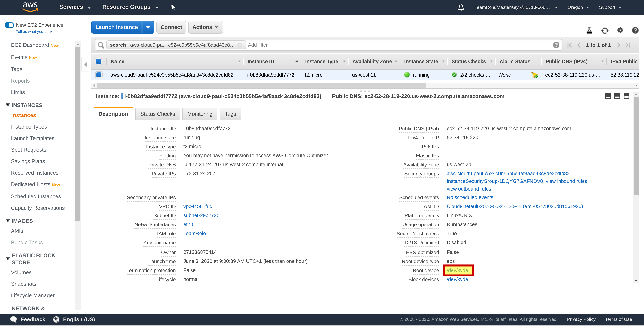This screenshot has width=644, height=326.
Task: Click the Connect button
Action: point(171,27)
